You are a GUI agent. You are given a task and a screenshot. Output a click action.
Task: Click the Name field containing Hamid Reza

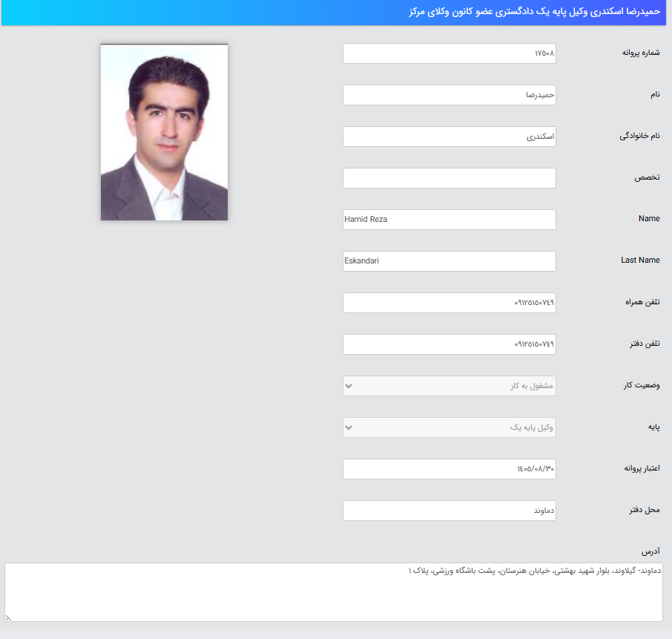click(449, 220)
